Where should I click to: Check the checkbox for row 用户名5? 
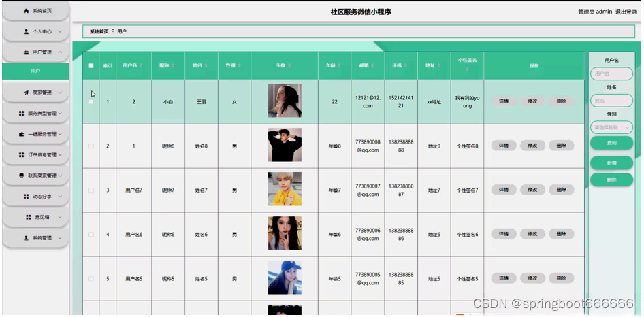(91, 279)
